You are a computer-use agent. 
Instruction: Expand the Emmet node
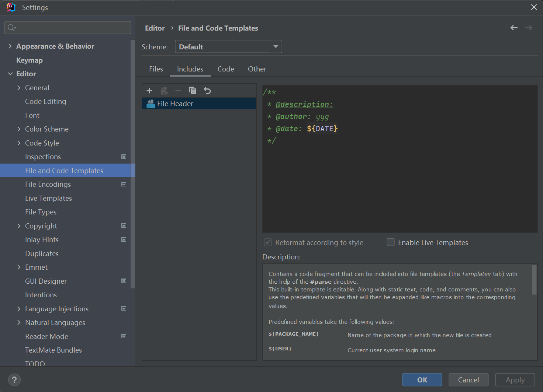pos(19,267)
